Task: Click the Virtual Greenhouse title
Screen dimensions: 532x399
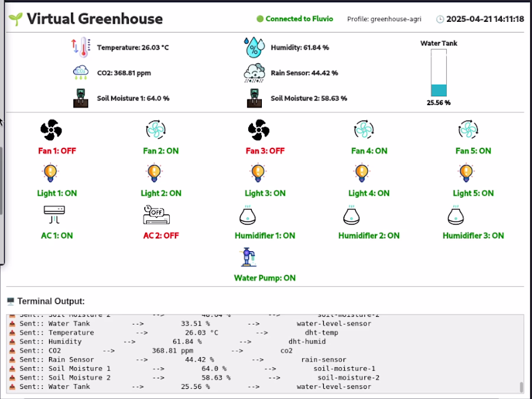Action: point(95,19)
